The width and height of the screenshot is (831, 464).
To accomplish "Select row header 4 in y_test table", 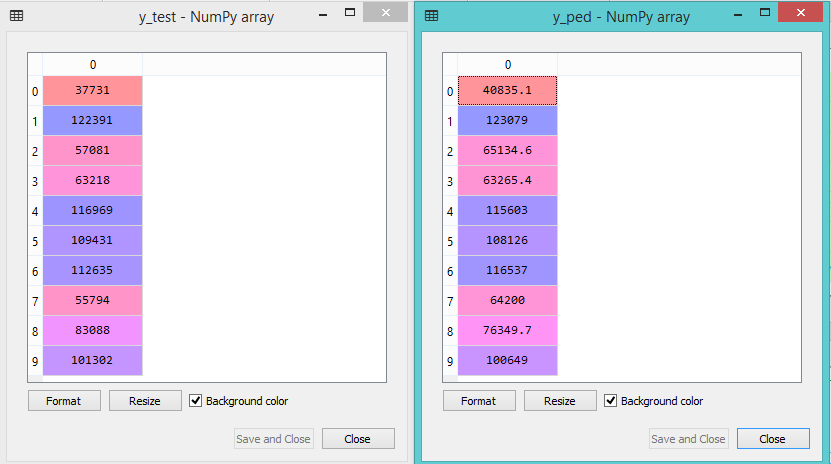I will coord(35,211).
